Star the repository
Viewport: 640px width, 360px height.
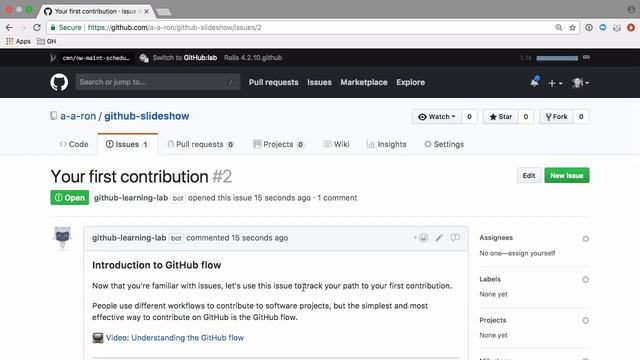(x=500, y=117)
